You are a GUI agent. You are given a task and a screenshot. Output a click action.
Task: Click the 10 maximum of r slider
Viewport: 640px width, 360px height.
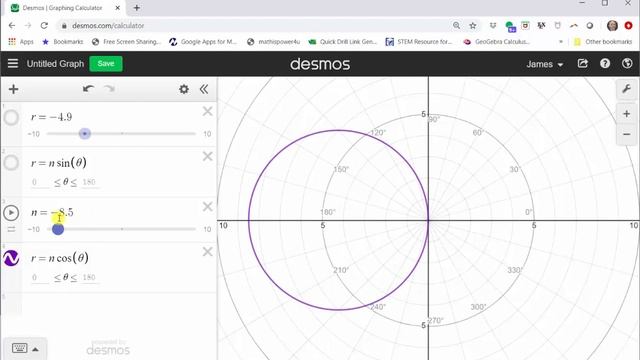click(x=207, y=134)
